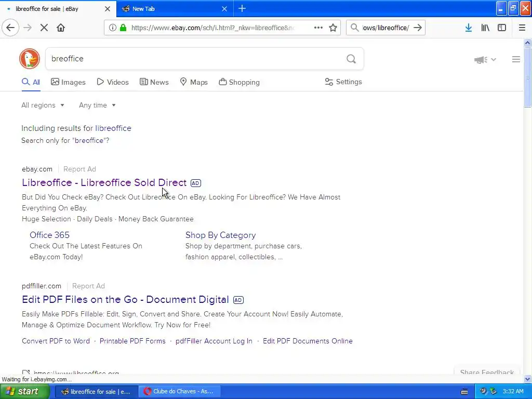532x399 pixels.
Task: Open the DuckDuckGo megaphone announcements
Action: click(485, 60)
